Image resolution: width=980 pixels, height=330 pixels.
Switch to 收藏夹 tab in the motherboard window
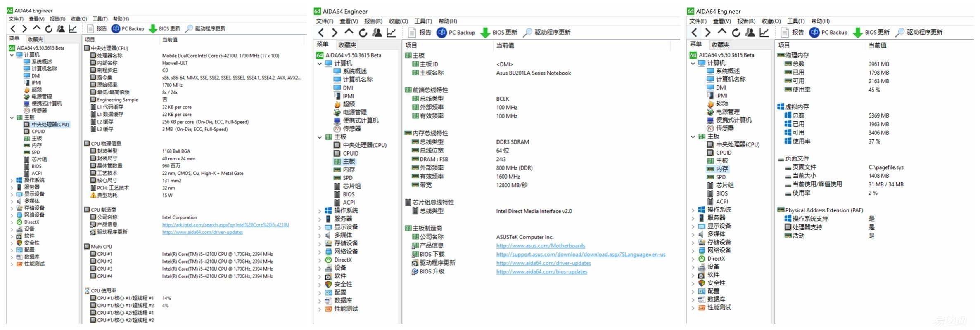(347, 45)
